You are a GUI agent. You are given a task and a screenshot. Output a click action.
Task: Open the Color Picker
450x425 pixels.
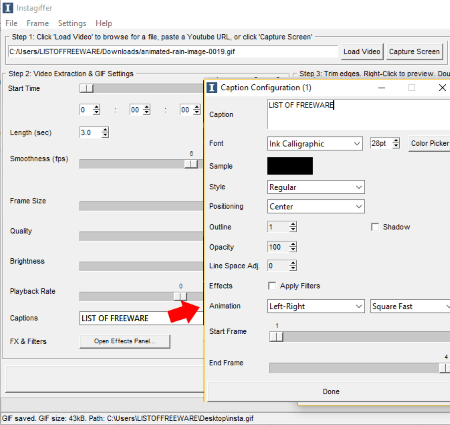pos(429,143)
